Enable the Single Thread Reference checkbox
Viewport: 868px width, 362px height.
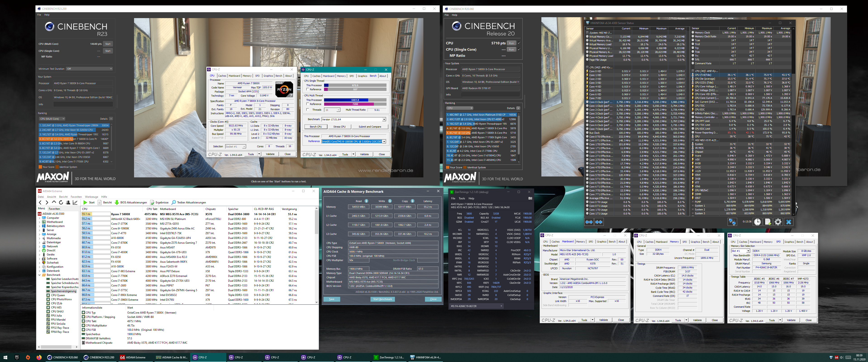point(308,89)
